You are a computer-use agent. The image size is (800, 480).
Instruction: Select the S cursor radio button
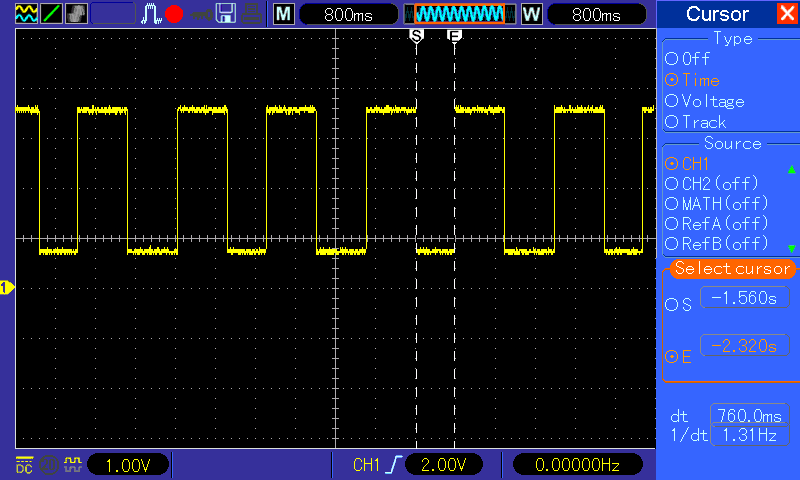(679, 305)
